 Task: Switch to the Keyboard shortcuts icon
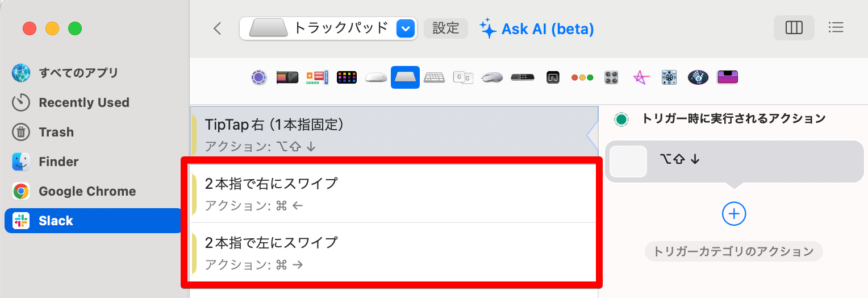click(435, 77)
